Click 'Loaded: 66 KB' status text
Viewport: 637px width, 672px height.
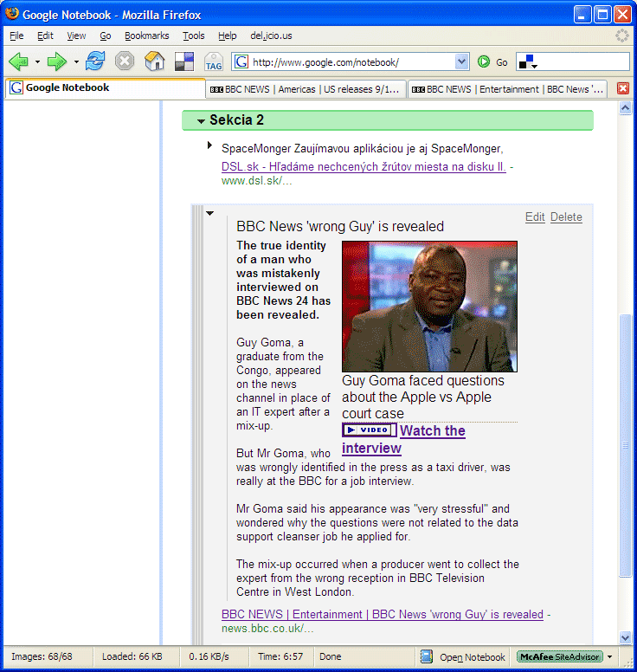[x=132, y=656]
